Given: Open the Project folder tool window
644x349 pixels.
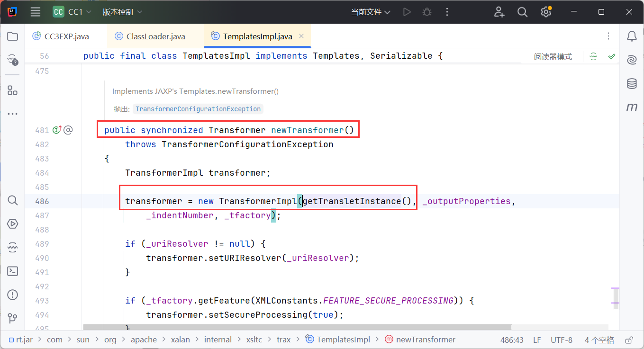Looking at the screenshot, I should [13, 36].
